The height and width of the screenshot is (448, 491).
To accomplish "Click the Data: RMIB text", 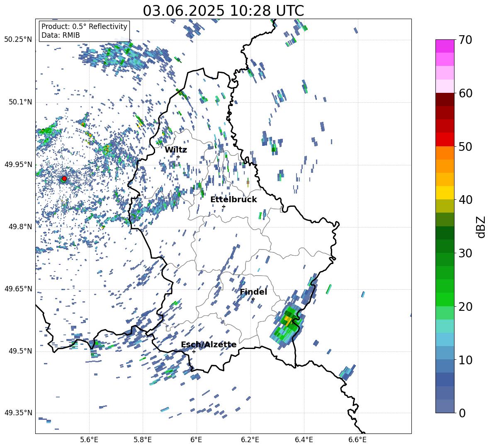I will coord(61,35).
